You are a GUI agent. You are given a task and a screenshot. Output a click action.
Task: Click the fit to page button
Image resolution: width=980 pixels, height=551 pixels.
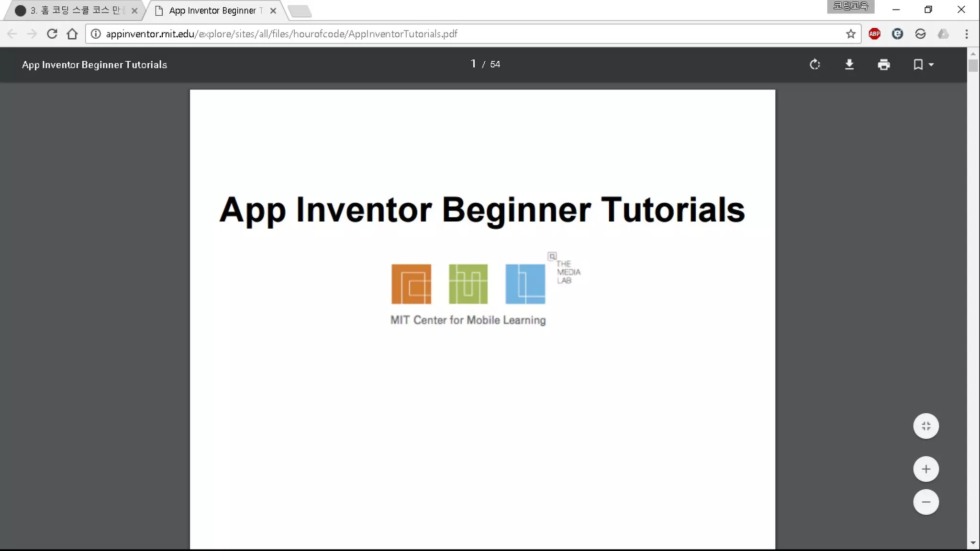pos(926,426)
